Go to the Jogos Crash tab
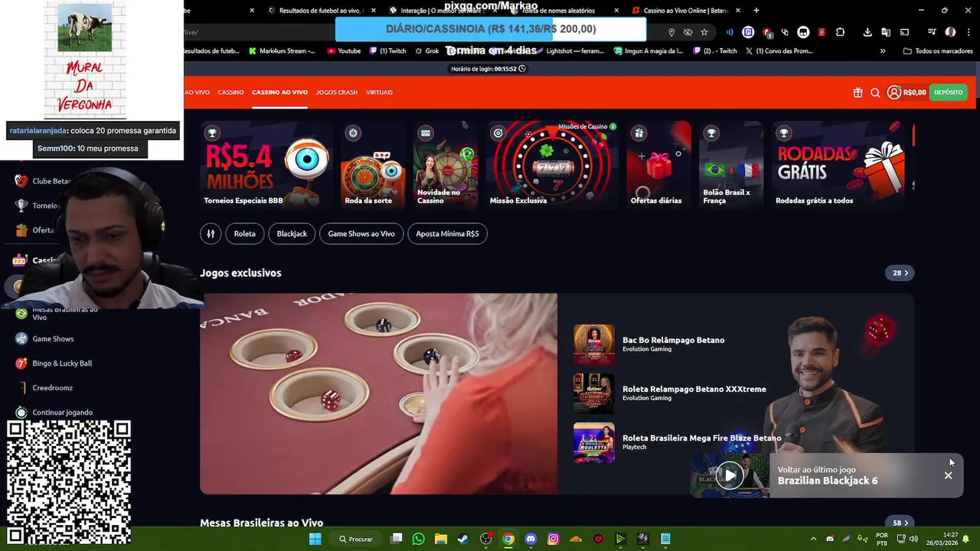This screenshot has height=551, width=980. click(x=337, y=93)
